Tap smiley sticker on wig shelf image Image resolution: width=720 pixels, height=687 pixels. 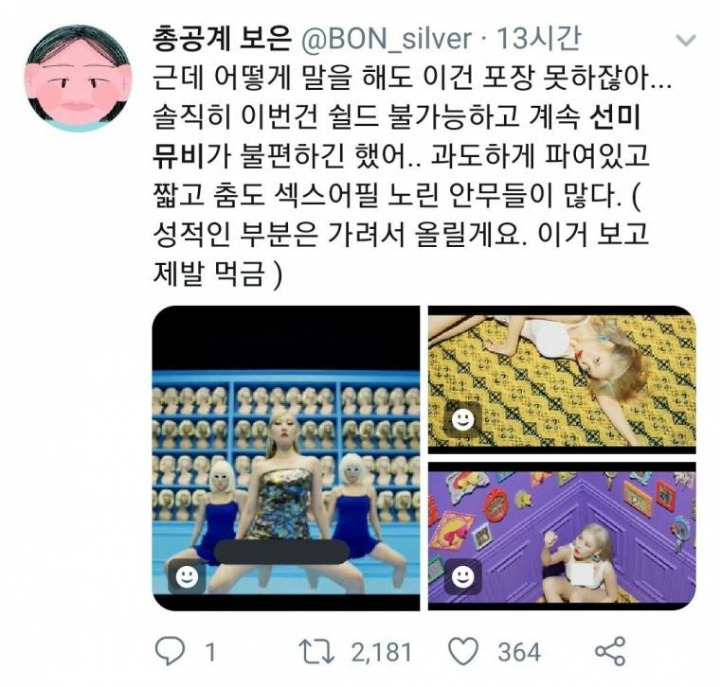pyautogui.click(x=187, y=576)
